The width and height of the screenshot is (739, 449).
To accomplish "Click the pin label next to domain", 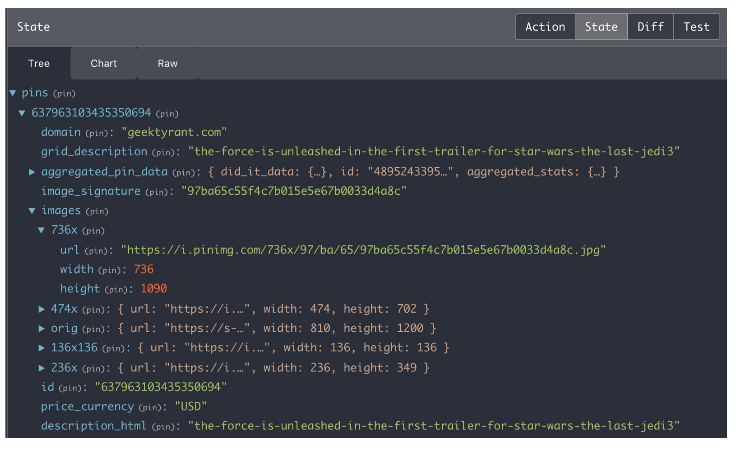I will (104, 133).
